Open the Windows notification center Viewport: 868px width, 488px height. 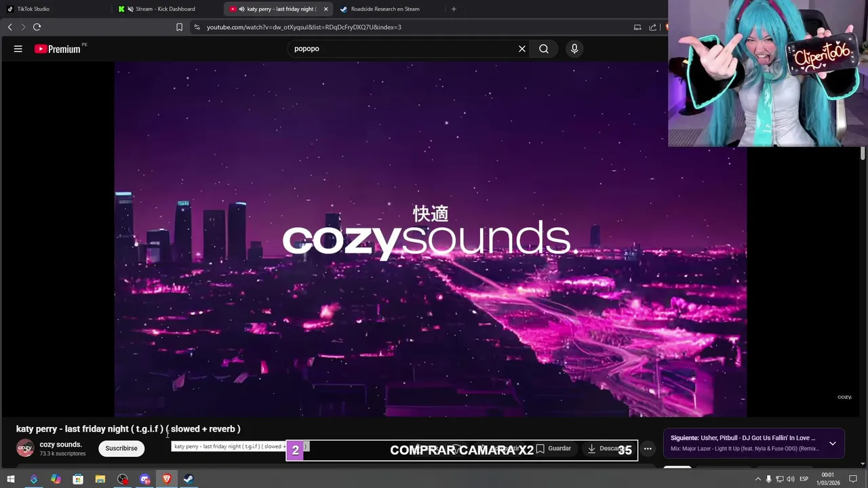[x=854, y=479]
